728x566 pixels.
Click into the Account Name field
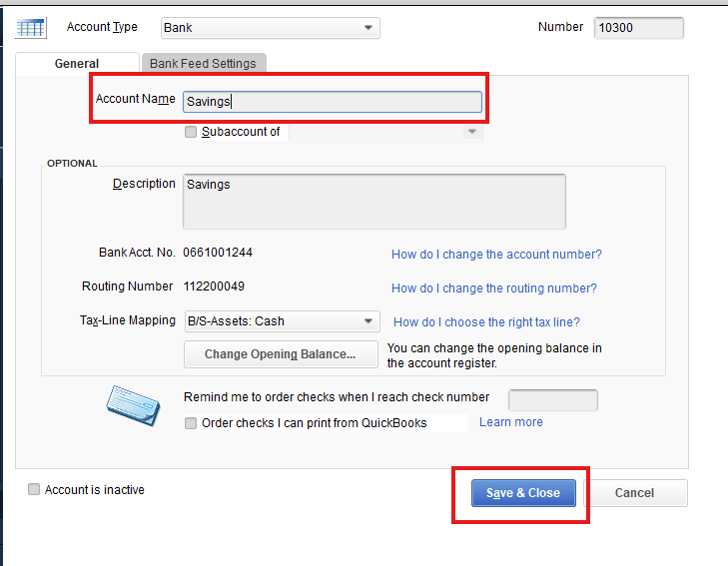click(x=333, y=102)
